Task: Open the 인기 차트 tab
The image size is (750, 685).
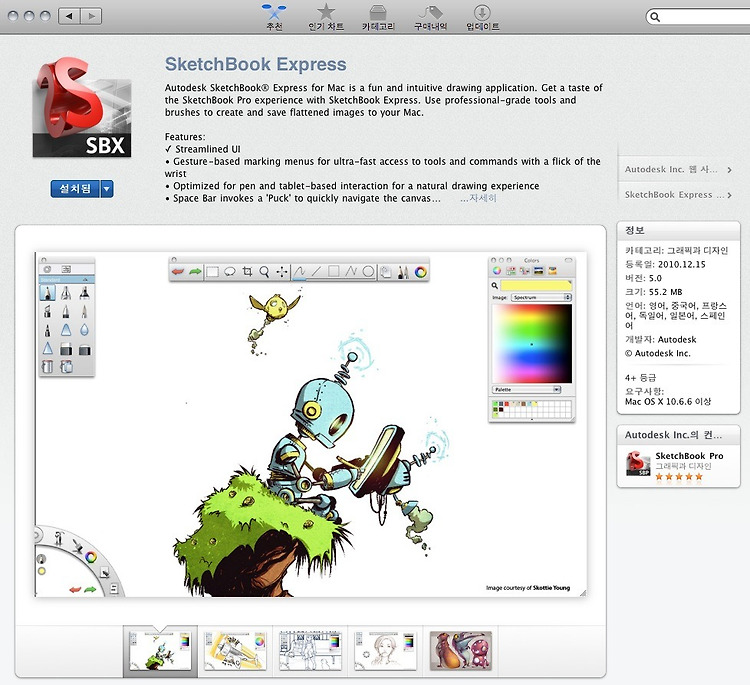Action: pyautogui.click(x=326, y=16)
